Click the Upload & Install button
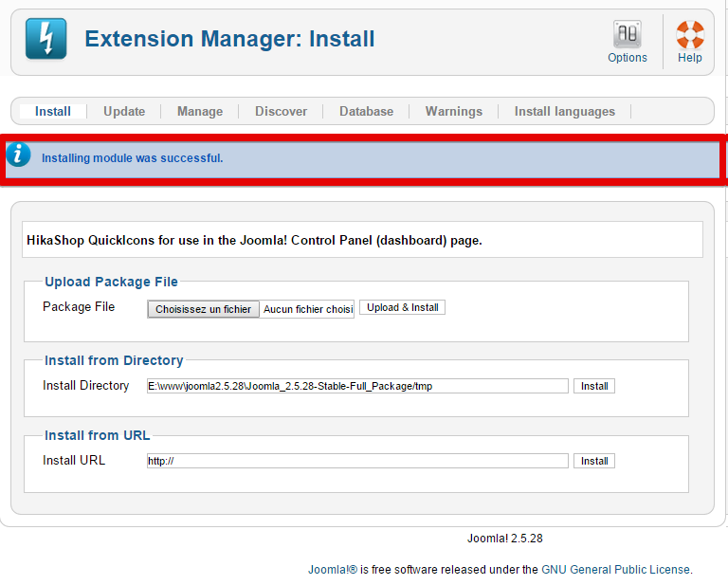Screen dimensions: 728x585 403,307
